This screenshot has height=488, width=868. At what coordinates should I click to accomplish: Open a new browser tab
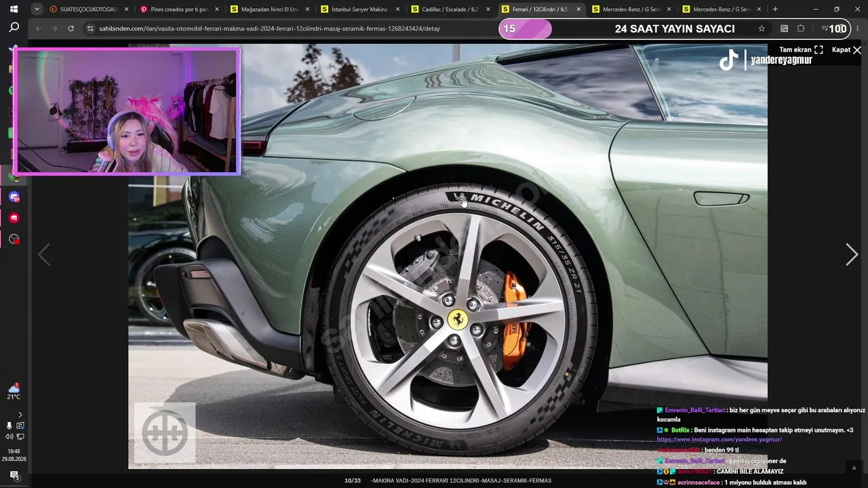[x=775, y=9]
